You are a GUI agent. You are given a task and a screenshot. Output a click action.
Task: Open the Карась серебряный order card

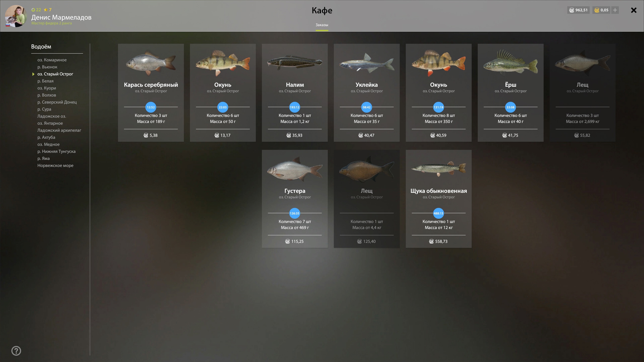click(x=151, y=93)
